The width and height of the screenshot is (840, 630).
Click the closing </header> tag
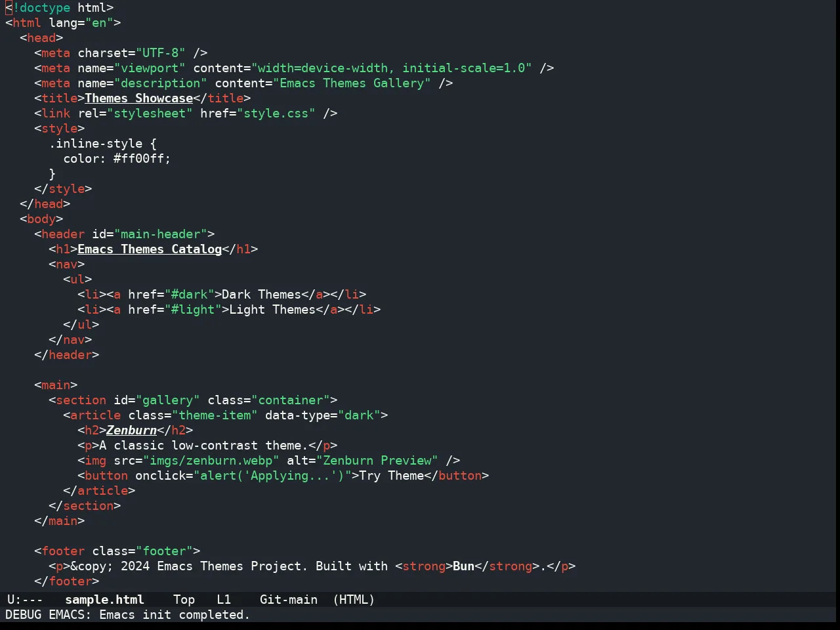67,354
